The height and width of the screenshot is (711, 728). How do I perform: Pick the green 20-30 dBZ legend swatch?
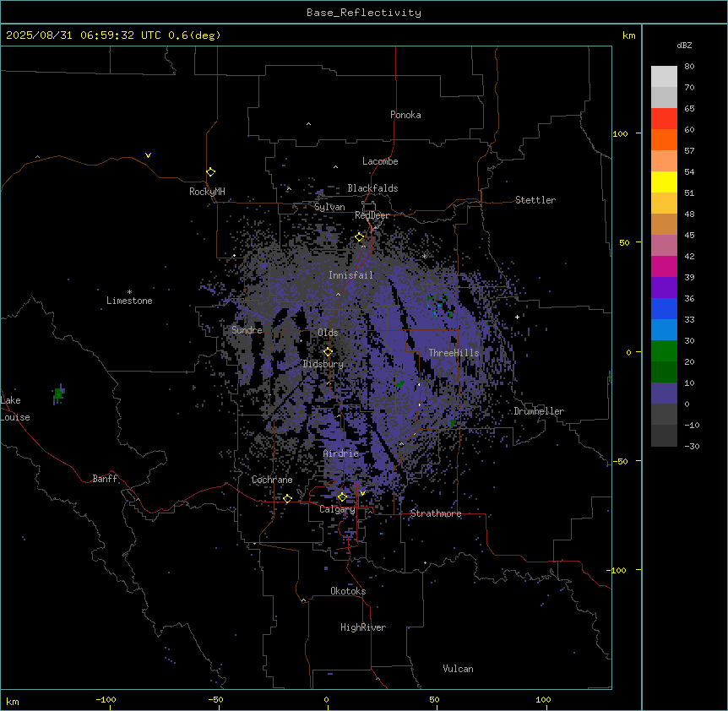[664, 351]
